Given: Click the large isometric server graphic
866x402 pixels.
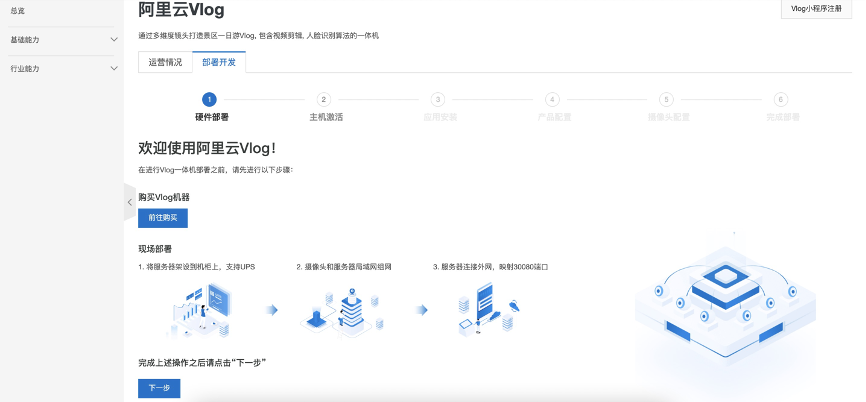Looking at the screenshot, I should click(725, 303).
